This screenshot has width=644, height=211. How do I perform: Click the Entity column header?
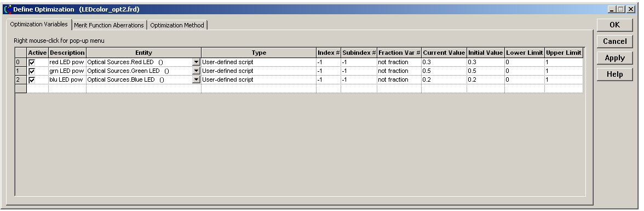143,53
